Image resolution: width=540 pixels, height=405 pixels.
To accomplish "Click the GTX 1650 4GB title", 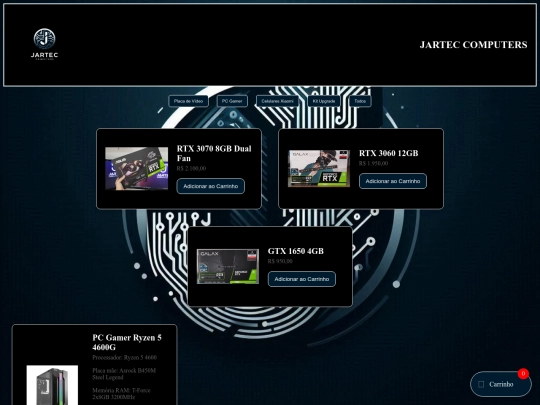I will coord(296,251).
